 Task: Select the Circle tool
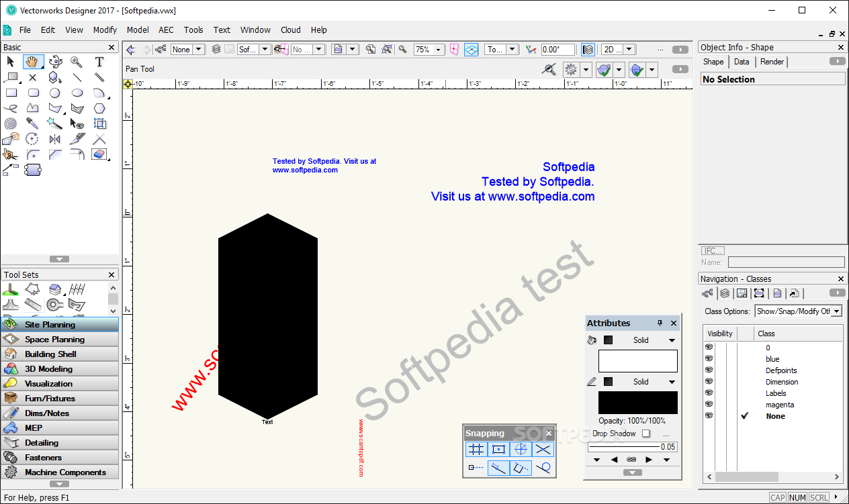click(x=55, y=93)
